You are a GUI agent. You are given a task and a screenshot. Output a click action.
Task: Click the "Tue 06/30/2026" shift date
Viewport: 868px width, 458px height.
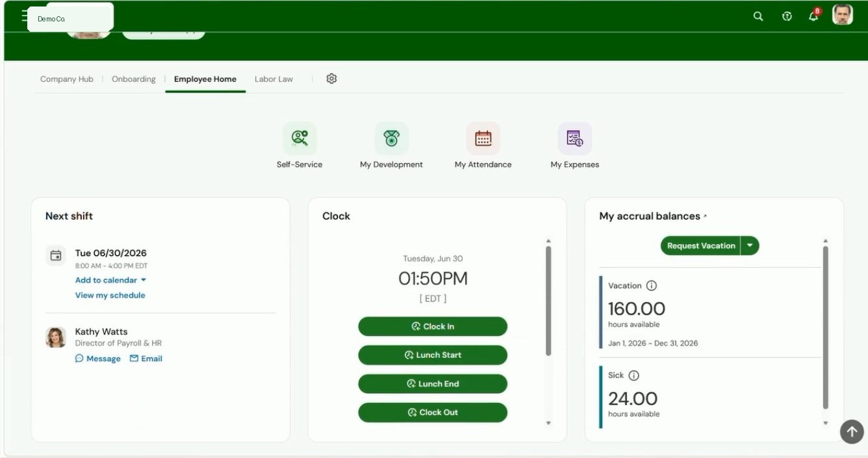point(111,253)
